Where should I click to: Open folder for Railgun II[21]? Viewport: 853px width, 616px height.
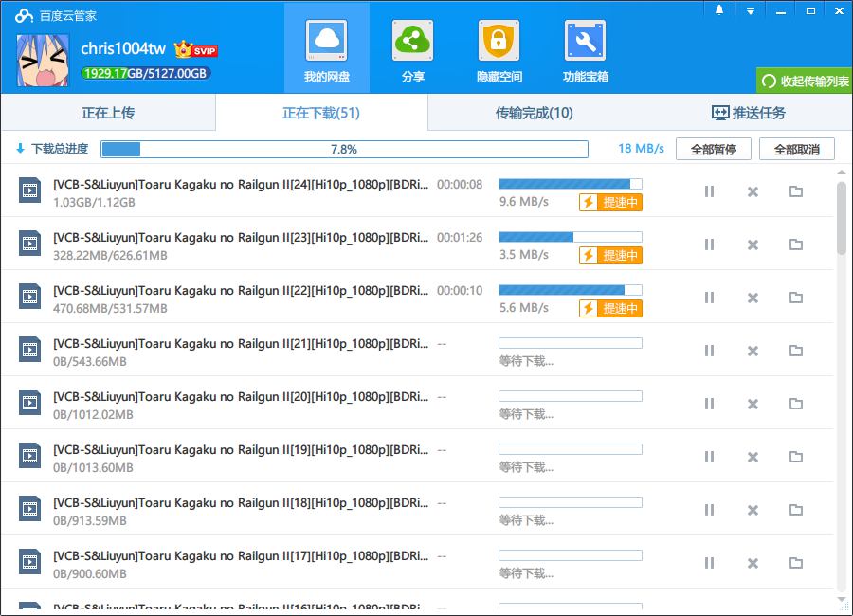pos(796,351)
